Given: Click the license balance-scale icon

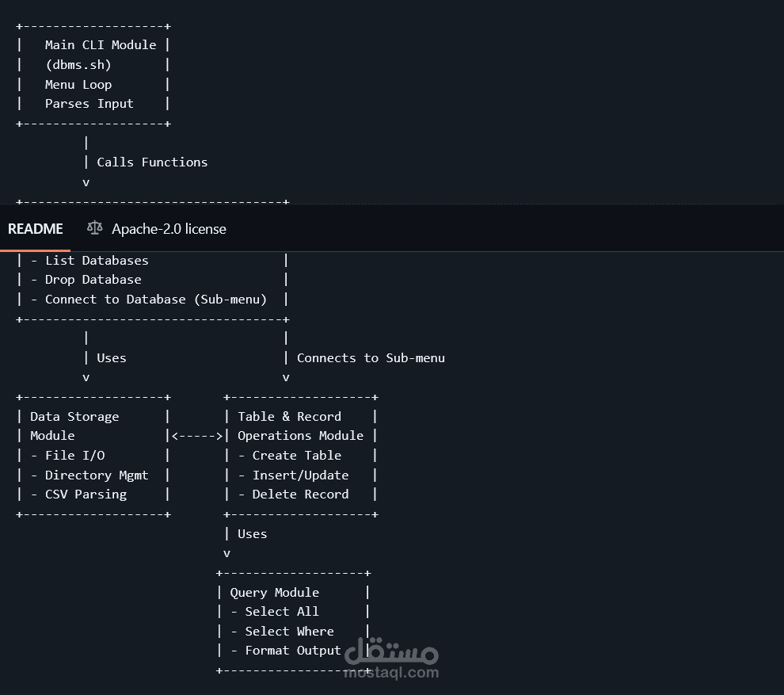Looking at the screenshot, I should click(x=95, y=228).
